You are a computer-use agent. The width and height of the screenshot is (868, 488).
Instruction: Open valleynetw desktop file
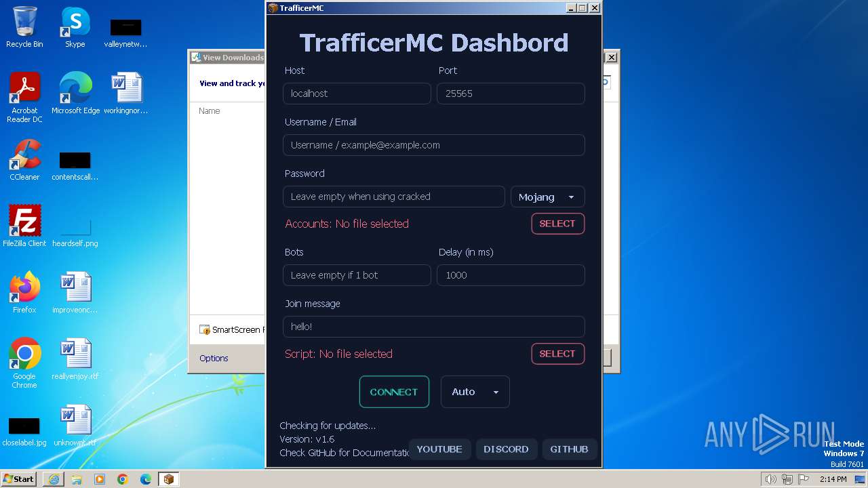(125, 32)
